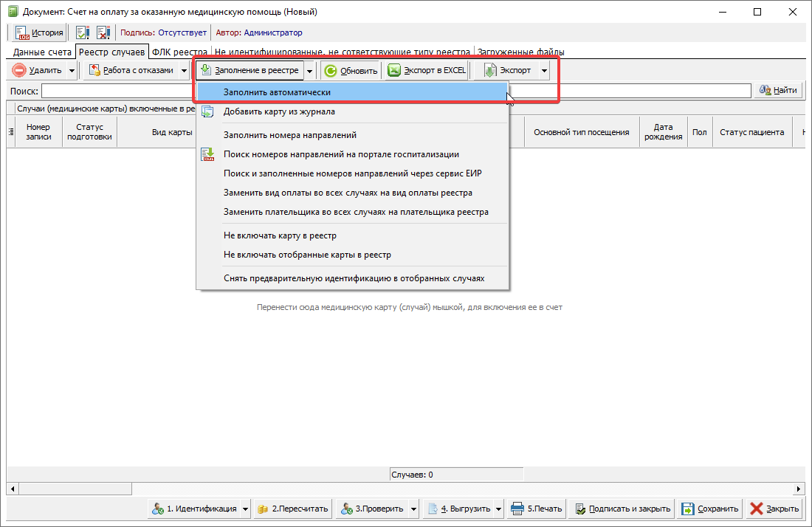Click Сохранить save button
This screenshot has height=527, width=812.
click(709, 509)
